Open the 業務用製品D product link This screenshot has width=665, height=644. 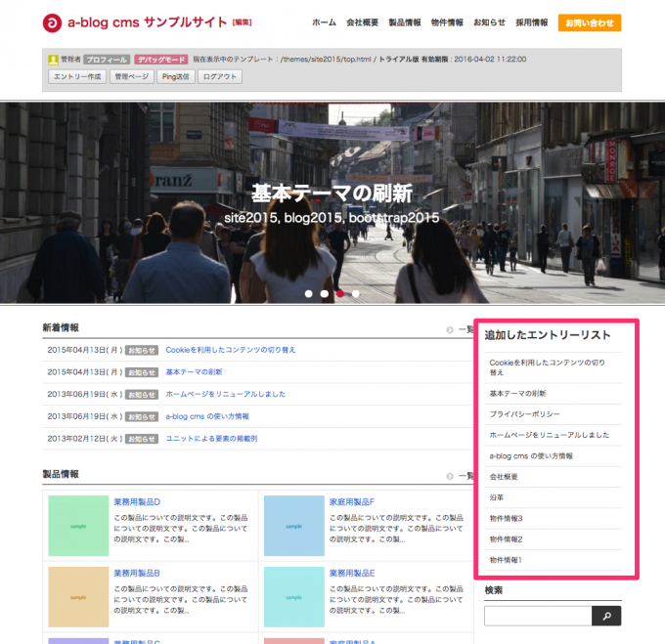(x=137, y=502)
